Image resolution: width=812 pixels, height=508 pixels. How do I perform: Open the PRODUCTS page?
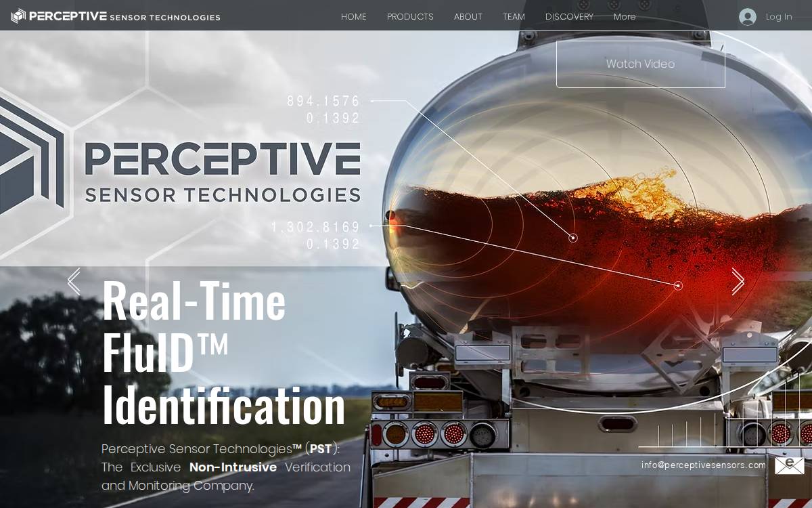click(x=410, y=17)
